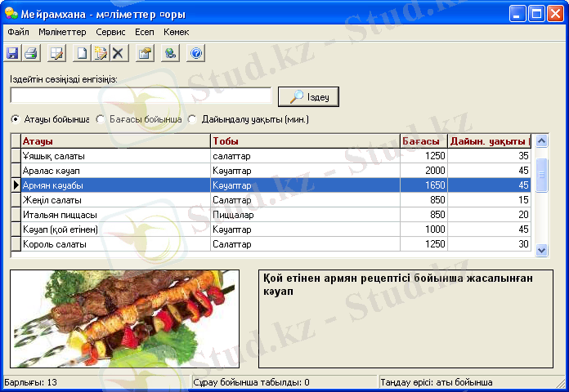
Task: Open the Мәліметтер menu
Action: coord(62,33)
